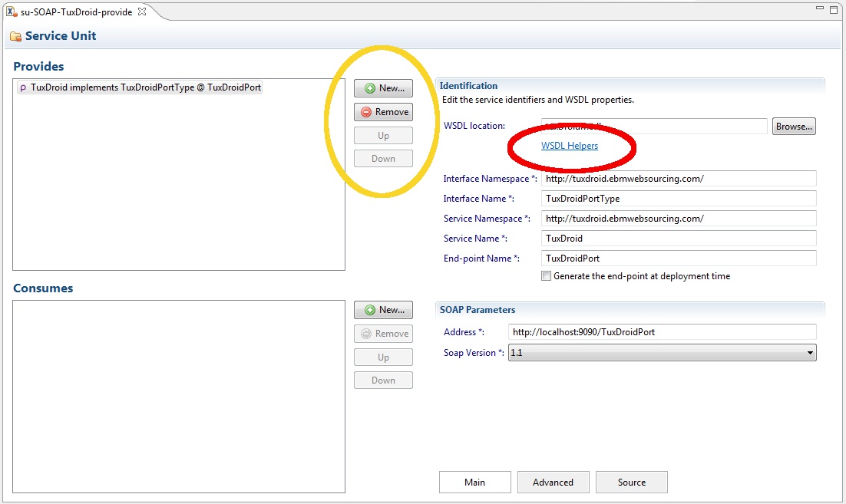Click New button in Provides section
The image size is (846, 504).
tap(383, 88)
